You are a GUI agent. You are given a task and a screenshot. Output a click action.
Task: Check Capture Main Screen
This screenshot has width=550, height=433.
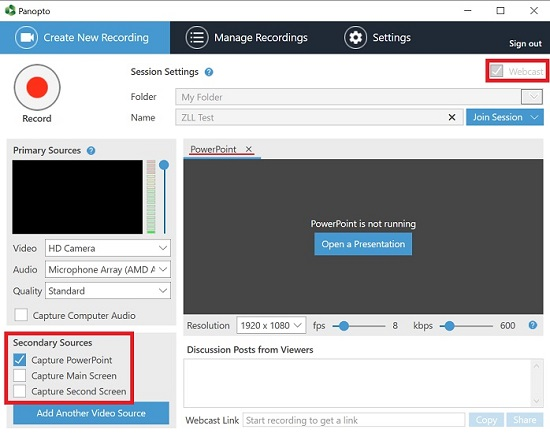point(20,375)
